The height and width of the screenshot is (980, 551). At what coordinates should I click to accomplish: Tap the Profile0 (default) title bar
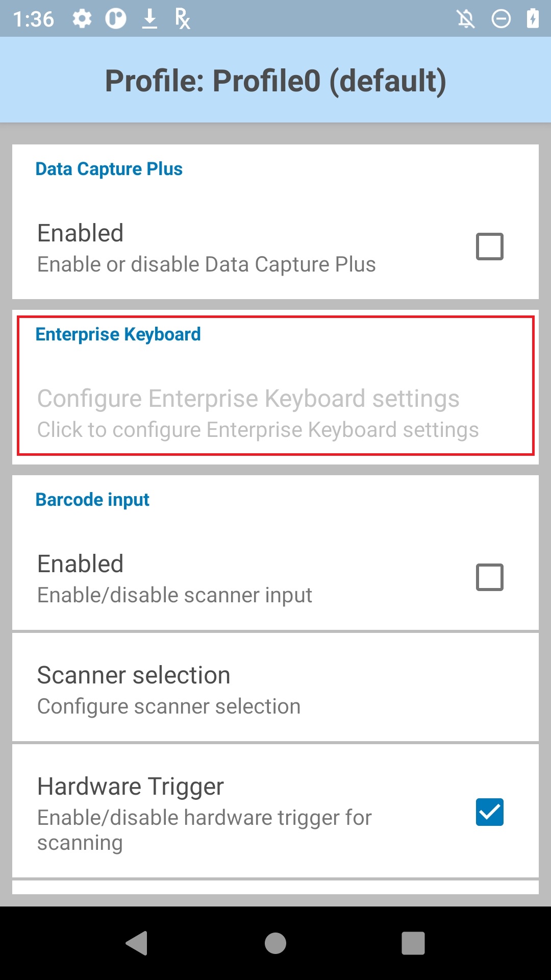click(275, 80)
